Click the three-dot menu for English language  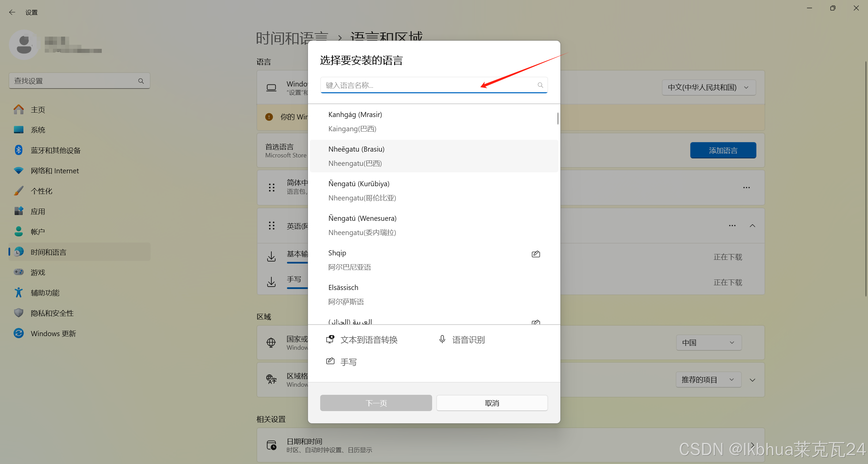pos(732,226)
